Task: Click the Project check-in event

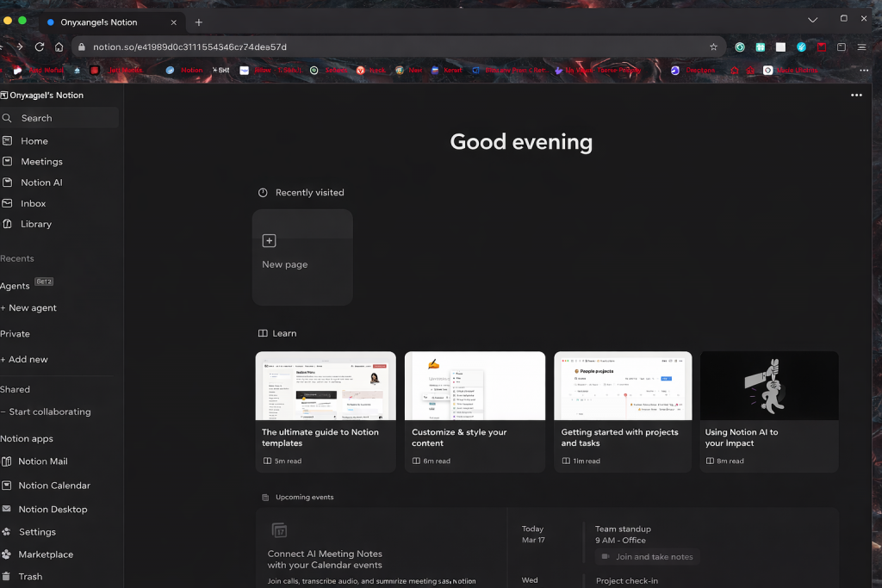Action: [x=627, y=581]
